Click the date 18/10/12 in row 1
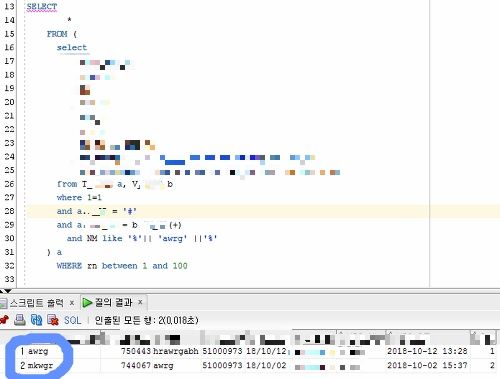Image resolution: width=500 pixels, height=379 pixels. [x=266, y=351]
